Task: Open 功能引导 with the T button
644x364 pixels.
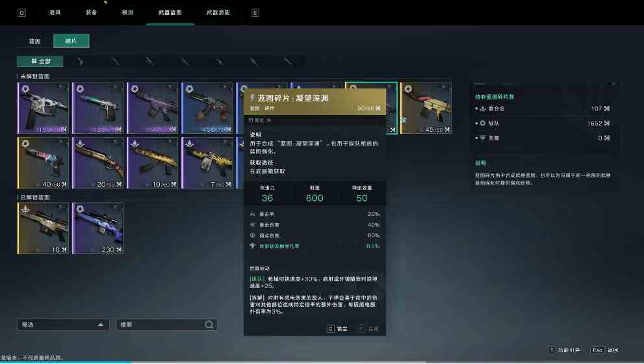Action: [x=564, y=350]
